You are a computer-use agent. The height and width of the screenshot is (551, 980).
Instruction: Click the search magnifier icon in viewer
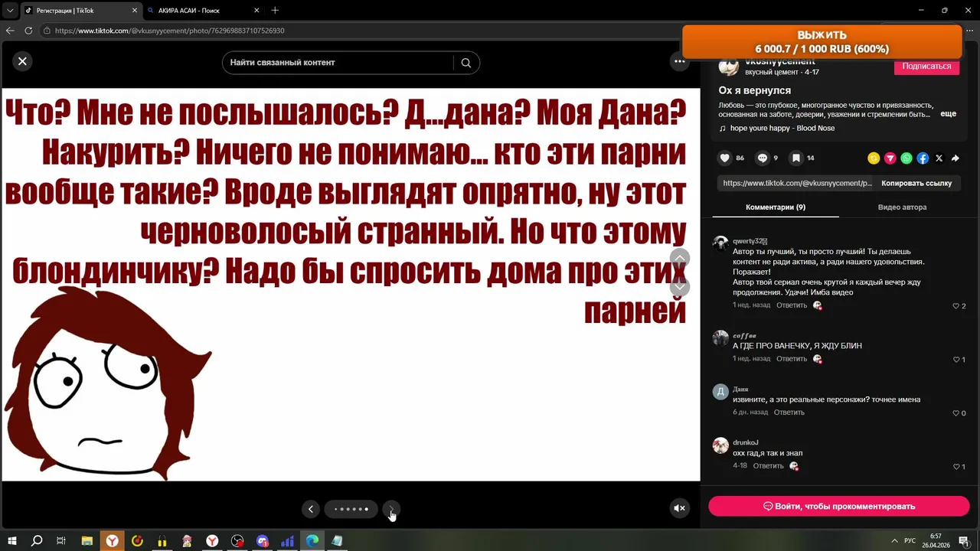[465, 63]
